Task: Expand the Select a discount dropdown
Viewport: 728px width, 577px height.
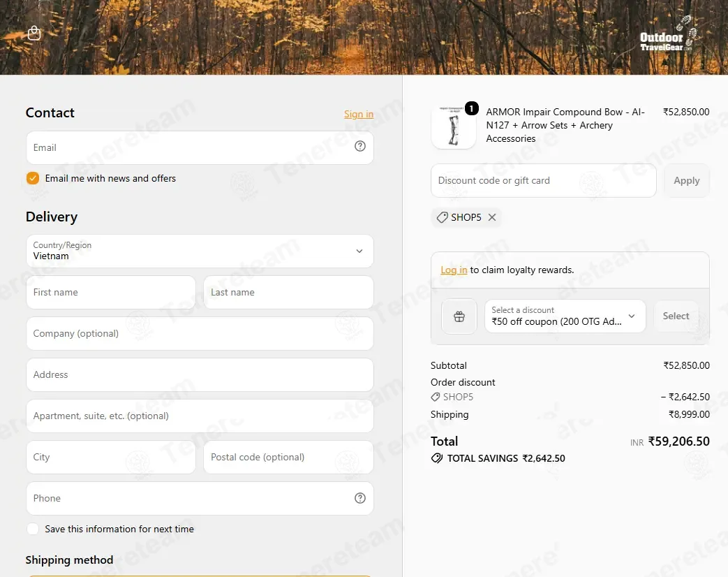Action: [565, 316]
